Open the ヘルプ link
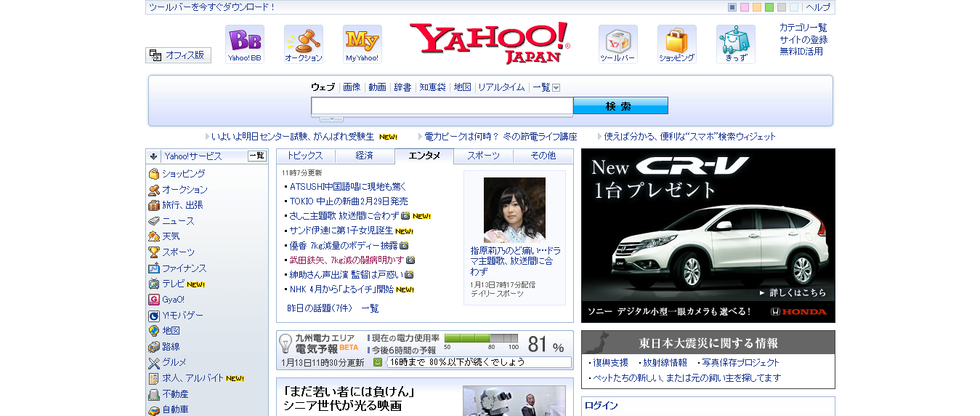The image size is (980, 416). coord(818,7)
